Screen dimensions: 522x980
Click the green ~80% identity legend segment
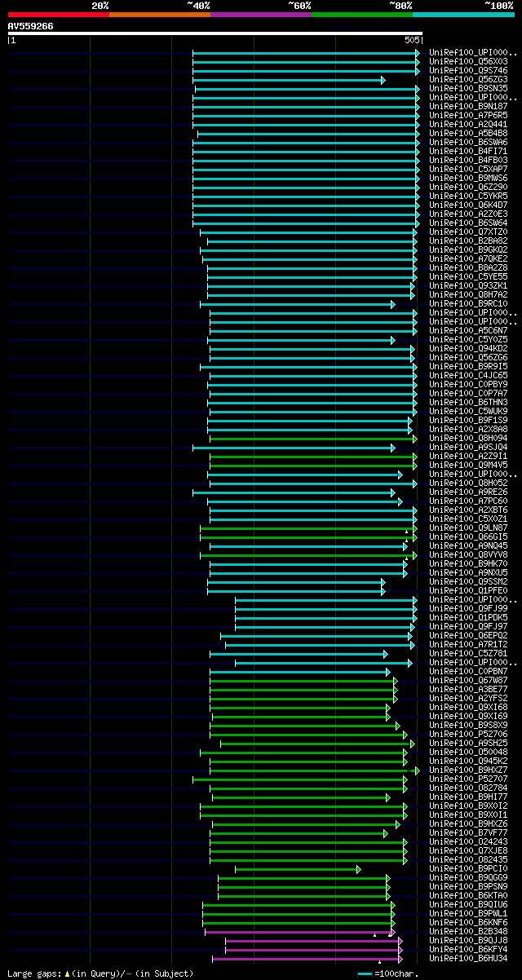(362, 14)
